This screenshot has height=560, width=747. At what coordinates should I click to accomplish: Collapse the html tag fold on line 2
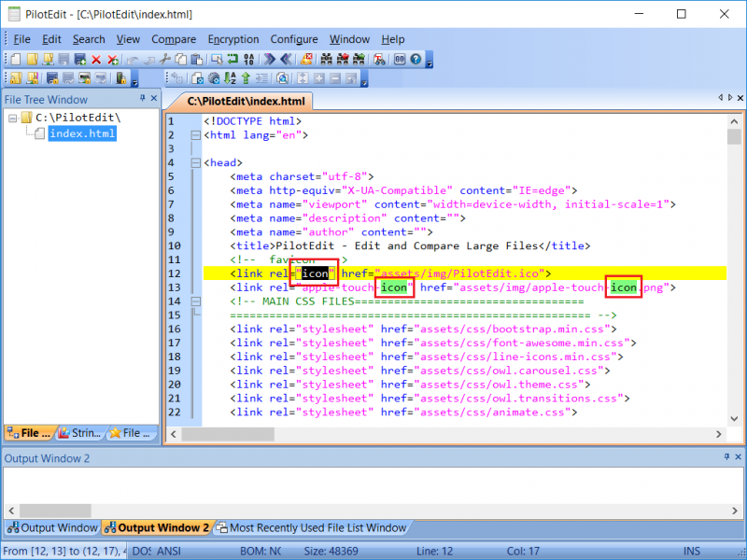click(195, 135)
